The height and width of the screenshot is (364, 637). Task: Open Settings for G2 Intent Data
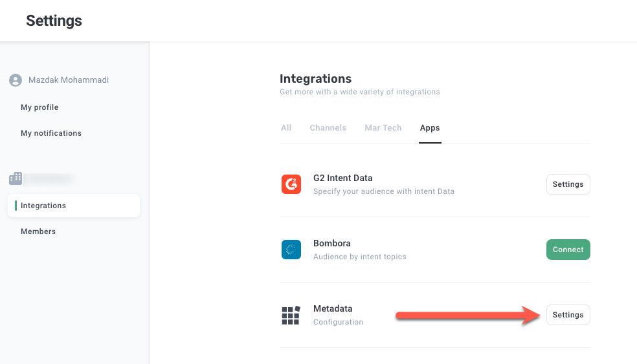click(568, 184)
